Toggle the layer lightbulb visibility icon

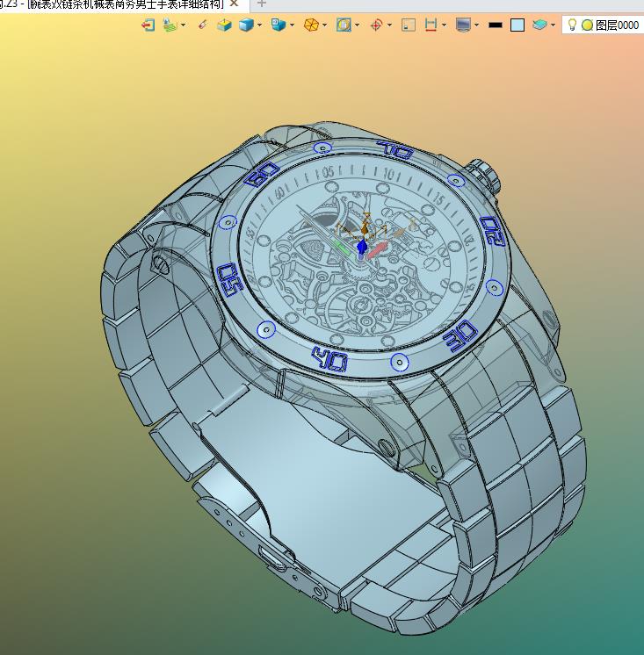[x=572, y=25]
